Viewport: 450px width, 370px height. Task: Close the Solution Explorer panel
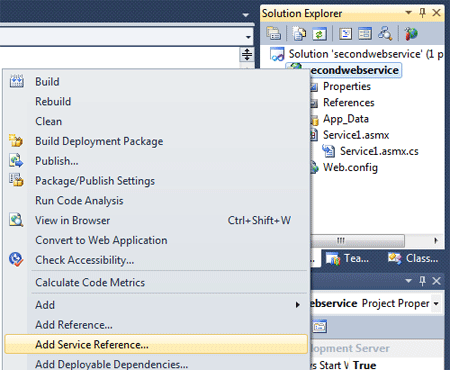[x=436, y=13]
